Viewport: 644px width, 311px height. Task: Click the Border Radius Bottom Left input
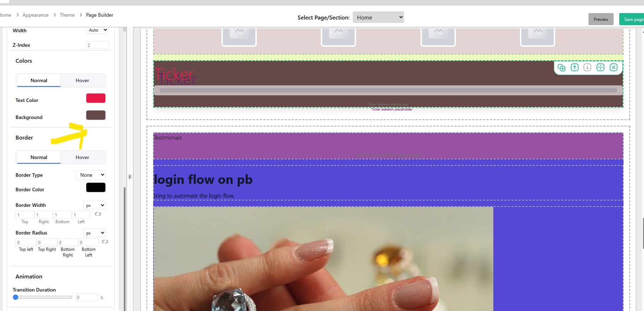(88, 242)
